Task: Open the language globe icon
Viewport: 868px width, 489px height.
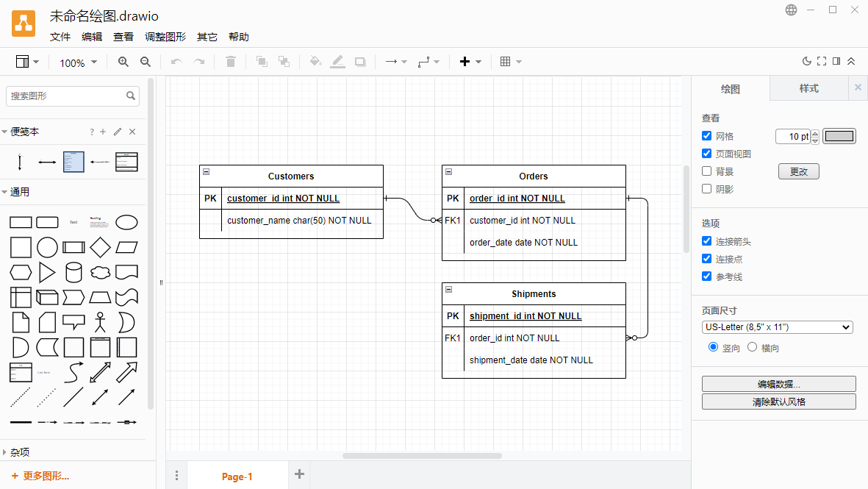Action: [791, 10]
